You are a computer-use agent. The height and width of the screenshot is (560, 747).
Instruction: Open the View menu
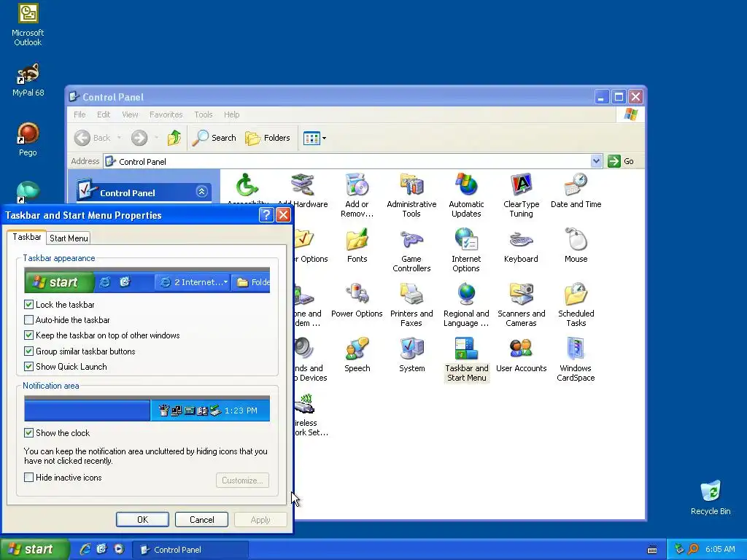pos(130,114)
